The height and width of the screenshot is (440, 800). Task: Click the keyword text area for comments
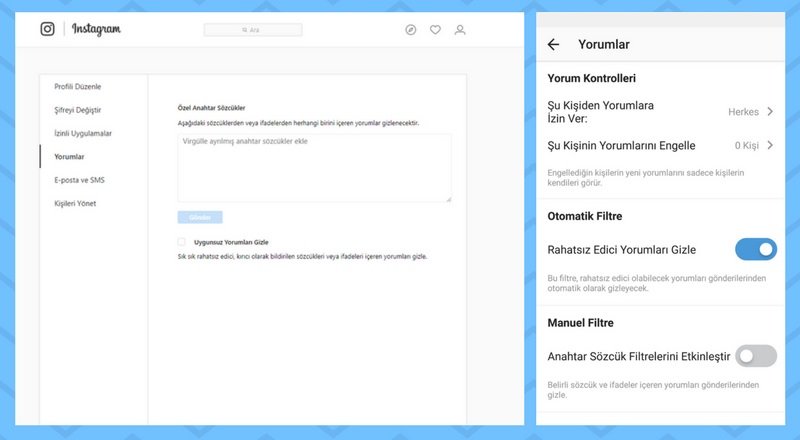pyautogui.click(x=314, y=168)
